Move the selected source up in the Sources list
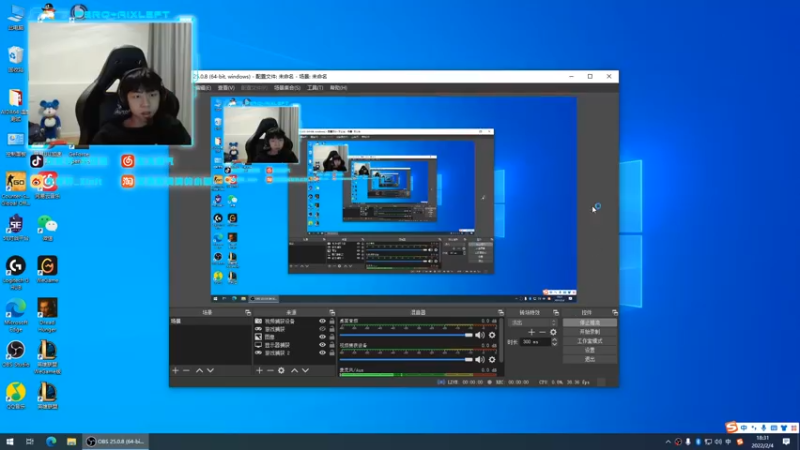Screen dimensions: 800x450 tap(294, 370)
